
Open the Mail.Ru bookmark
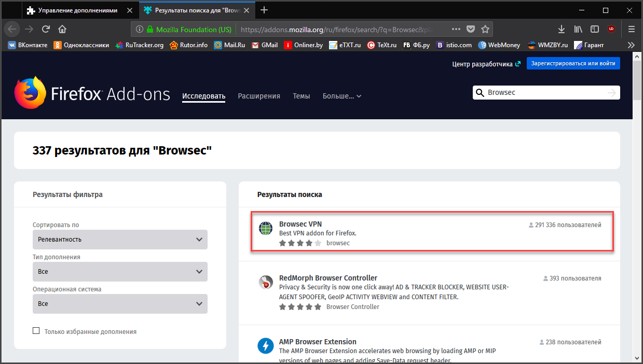[229, 45]
